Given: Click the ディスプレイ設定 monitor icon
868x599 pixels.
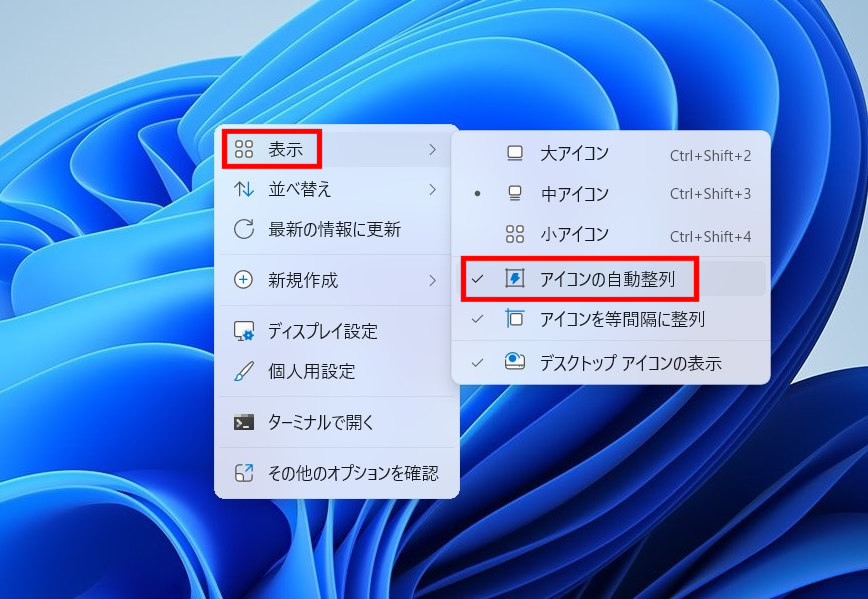Looking at the screenshot, I should pos(243,331).
